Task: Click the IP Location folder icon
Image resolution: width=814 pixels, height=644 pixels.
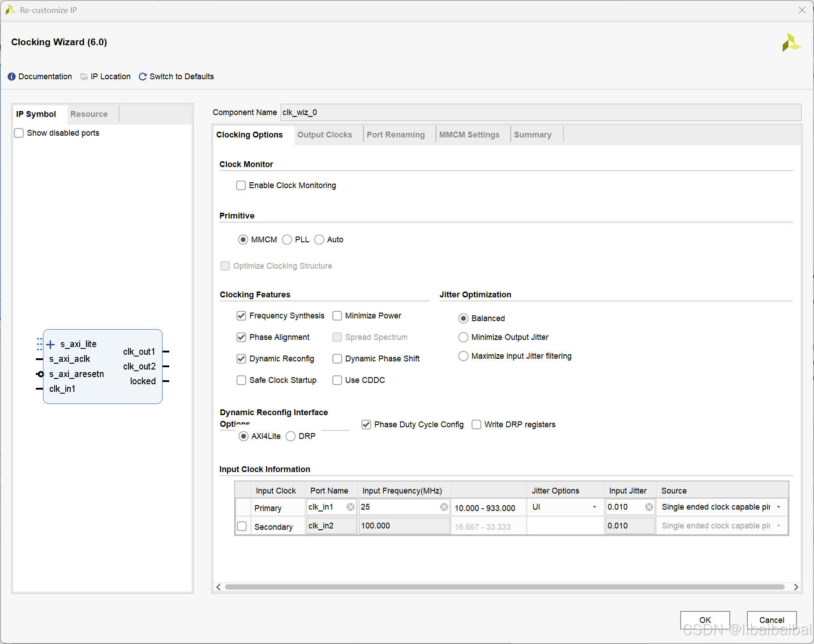Action: click(84, 77)
